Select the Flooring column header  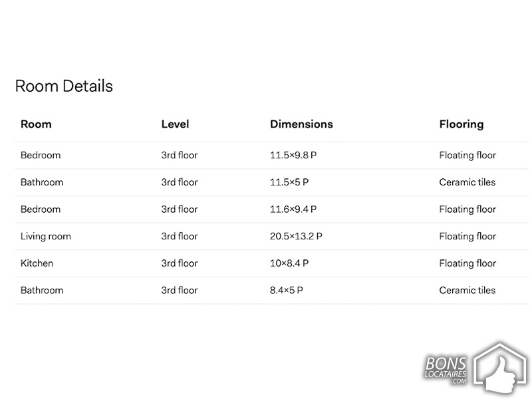[462, 124]
